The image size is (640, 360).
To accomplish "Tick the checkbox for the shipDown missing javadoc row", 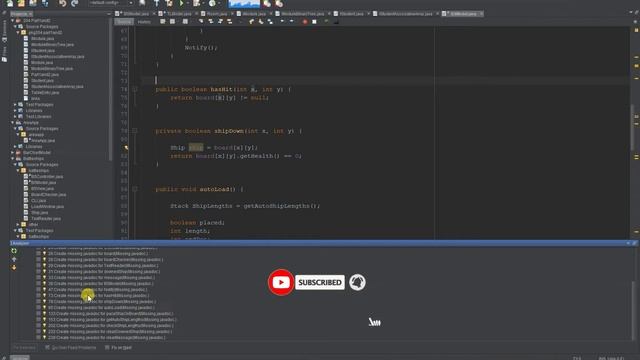I will coord(38,302).
